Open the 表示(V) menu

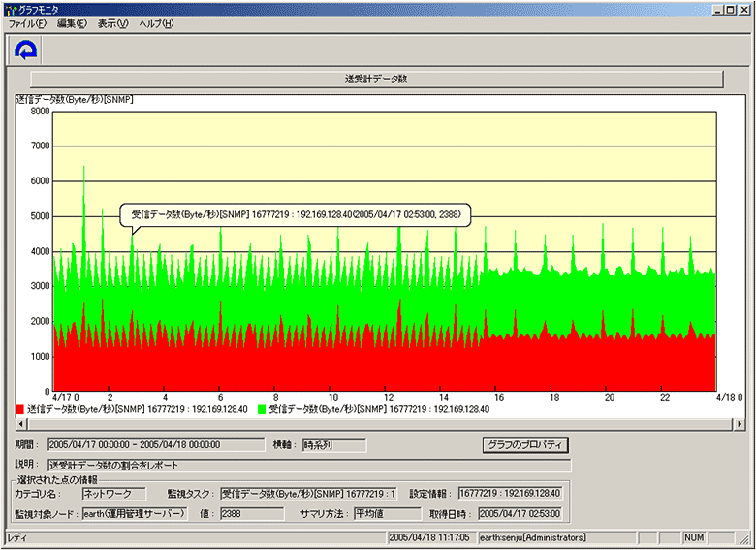click(x=113, y=24)
